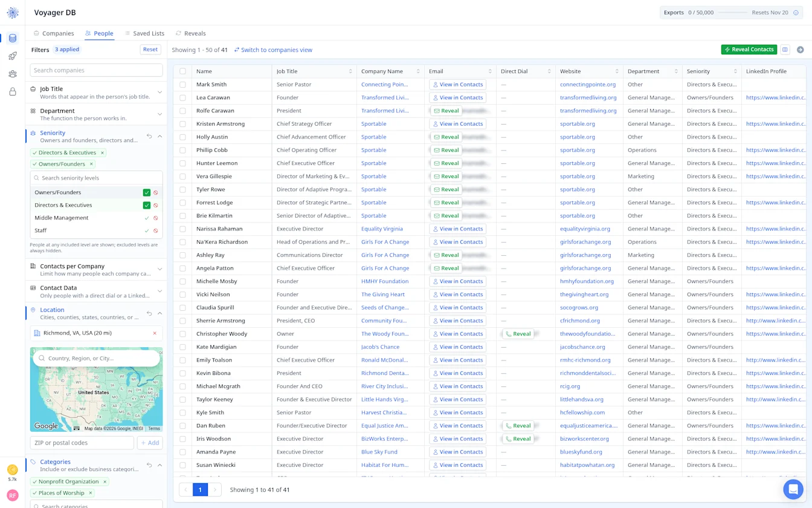Exclude Staff using its red ban icon
812x508 pixels.
click(x=155, y=230)
